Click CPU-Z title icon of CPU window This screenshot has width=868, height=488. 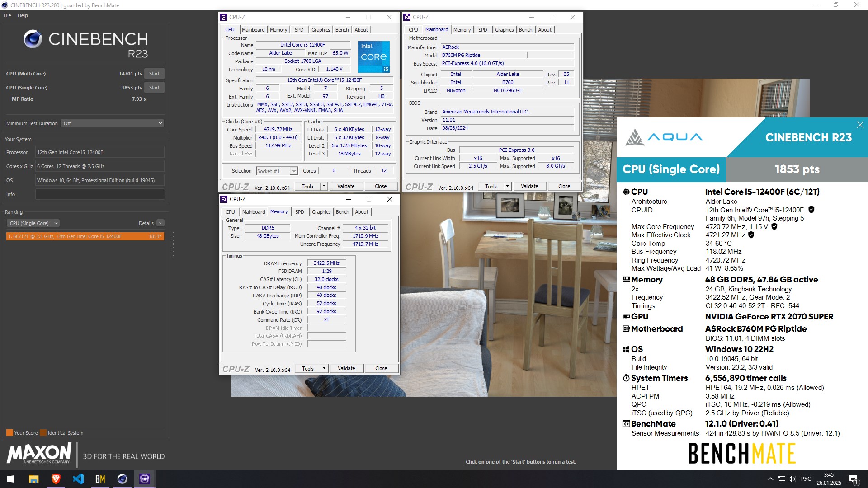(223, 17)
